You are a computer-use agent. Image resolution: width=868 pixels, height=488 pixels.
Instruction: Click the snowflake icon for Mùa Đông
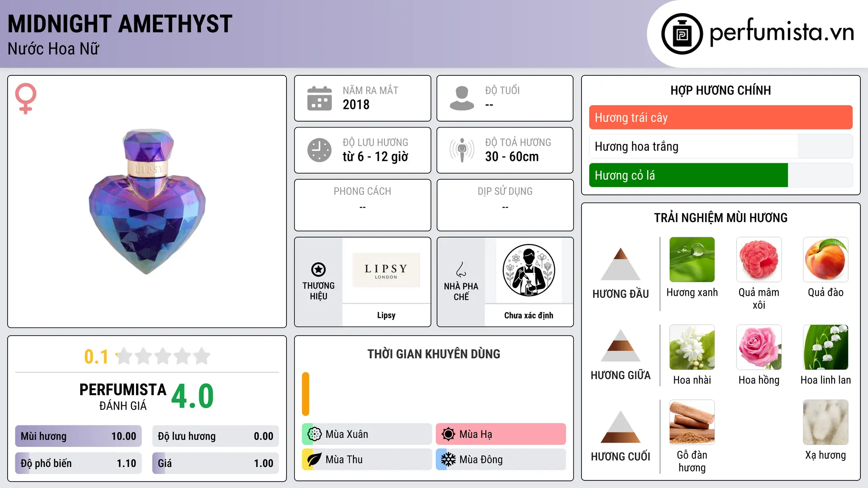[x=448, y=460]
